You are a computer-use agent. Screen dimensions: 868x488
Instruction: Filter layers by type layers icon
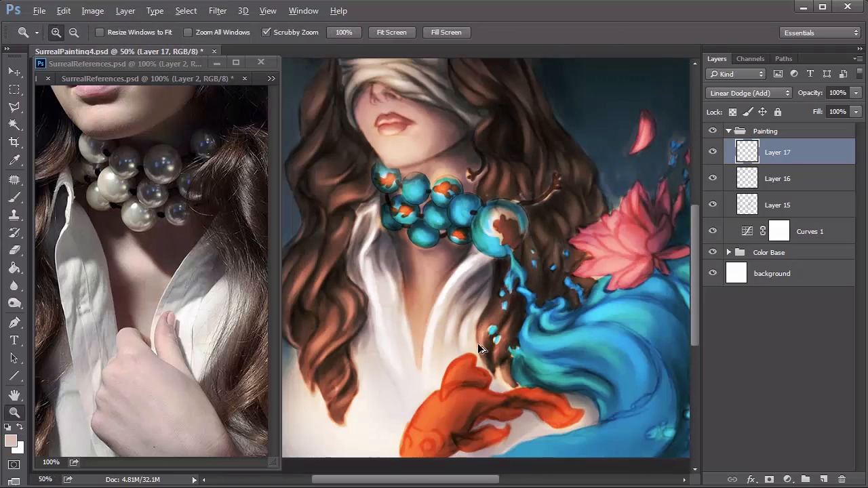click(x=810, y=74)
